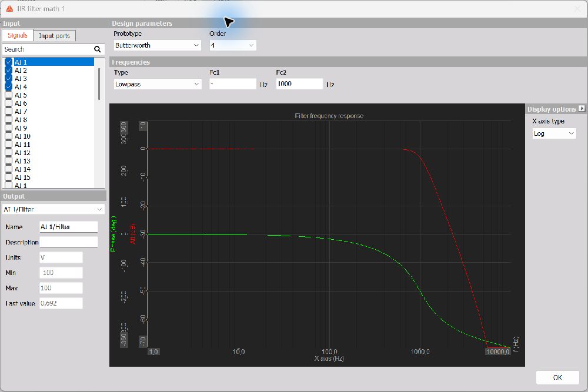Check the AI 7 signal checkbox
This screenshot has width=588, height=392.
tap(9, 112)
